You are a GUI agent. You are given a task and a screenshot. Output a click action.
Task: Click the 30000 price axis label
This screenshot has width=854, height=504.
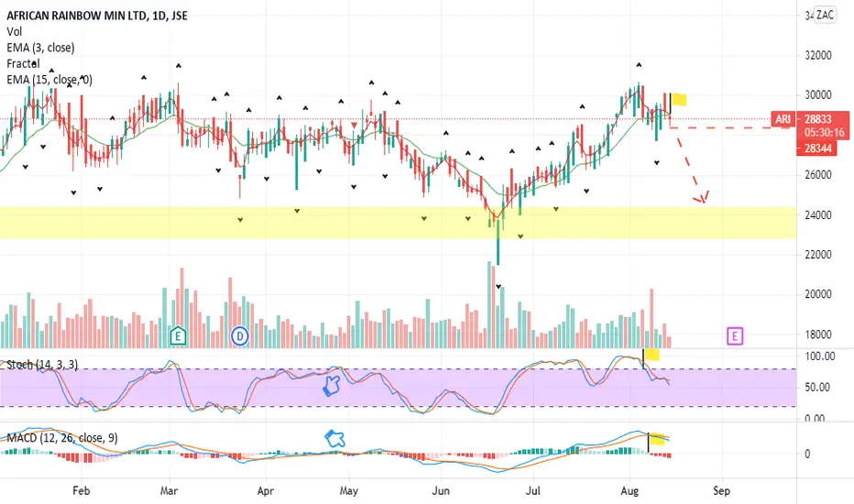pyautogui.click(x=818, y=94)
